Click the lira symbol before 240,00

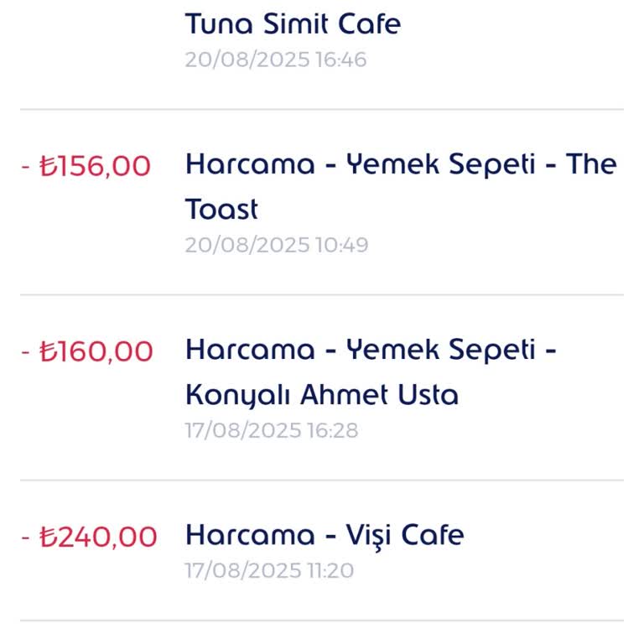(48, 536)
